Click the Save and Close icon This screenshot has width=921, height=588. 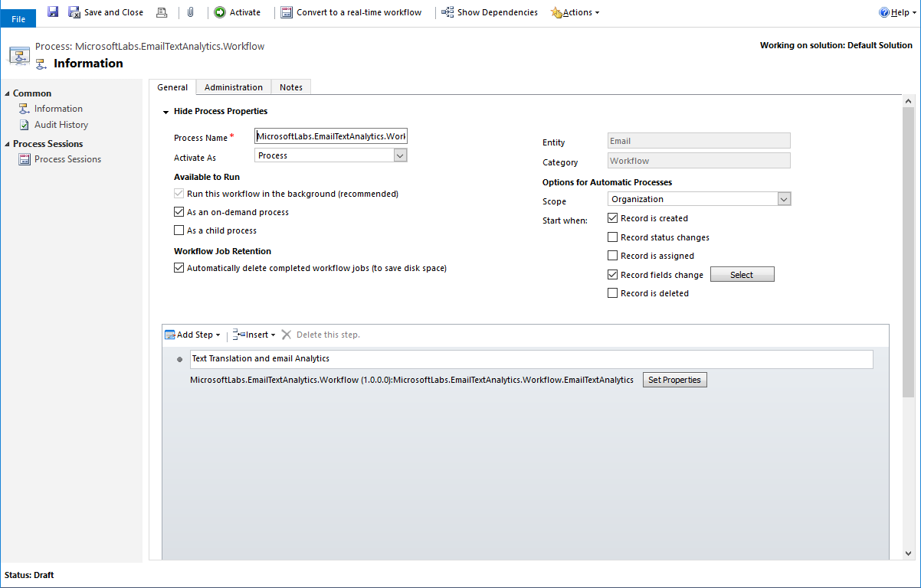tap(74, 12)
